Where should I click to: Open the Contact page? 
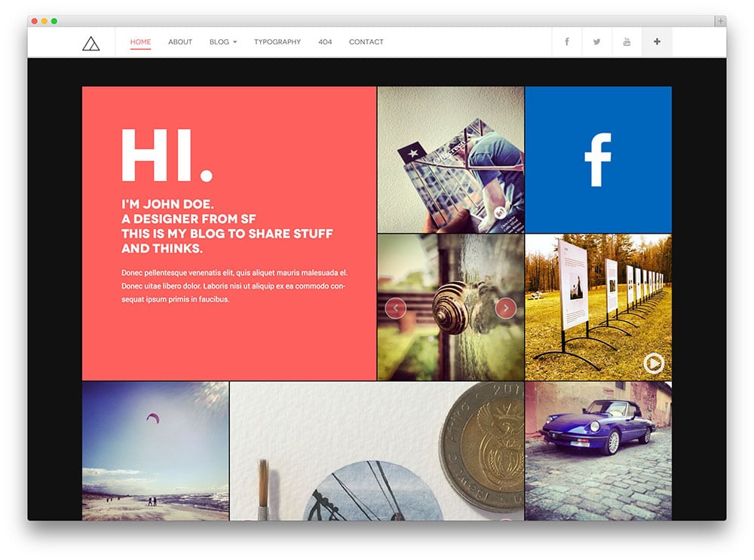tap(366, 41)
